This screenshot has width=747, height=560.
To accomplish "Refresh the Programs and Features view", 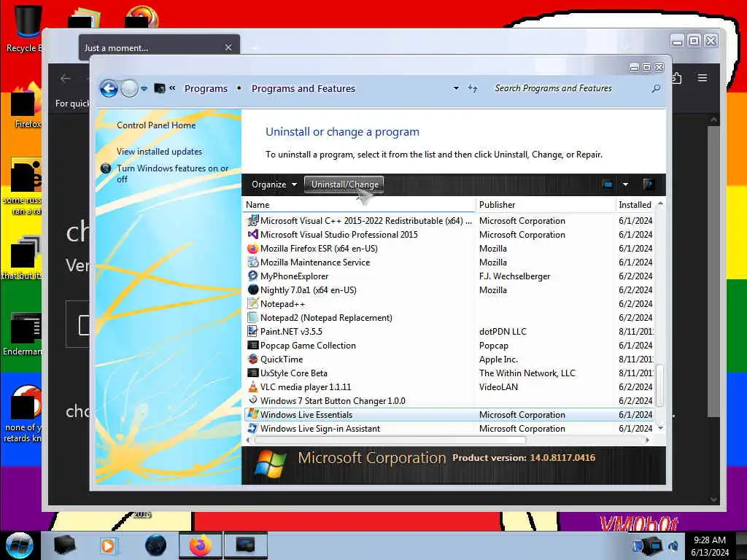I will 472,88.
